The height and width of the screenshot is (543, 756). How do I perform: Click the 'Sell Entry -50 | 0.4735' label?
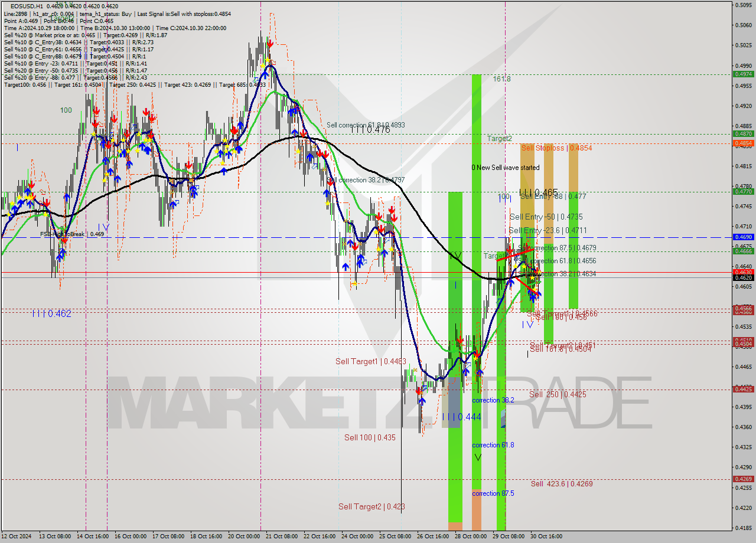tap(546, 217)
